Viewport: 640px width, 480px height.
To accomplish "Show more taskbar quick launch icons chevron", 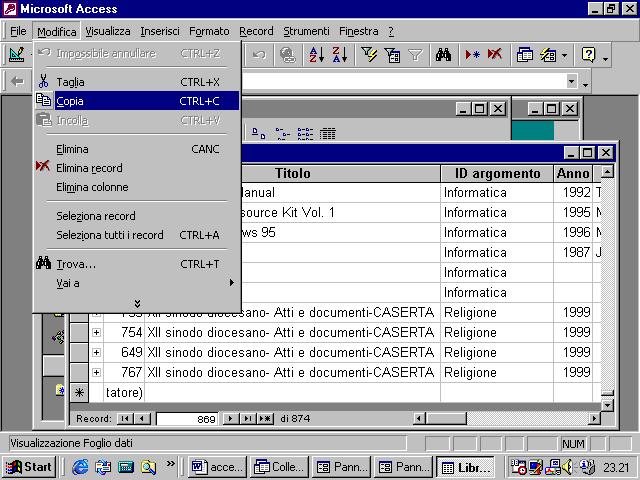I will (171, 464).
